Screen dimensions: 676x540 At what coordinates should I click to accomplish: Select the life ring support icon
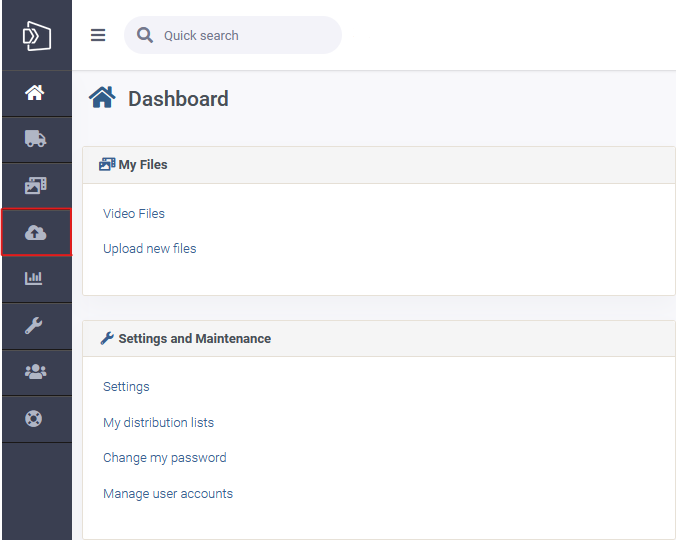34,418
